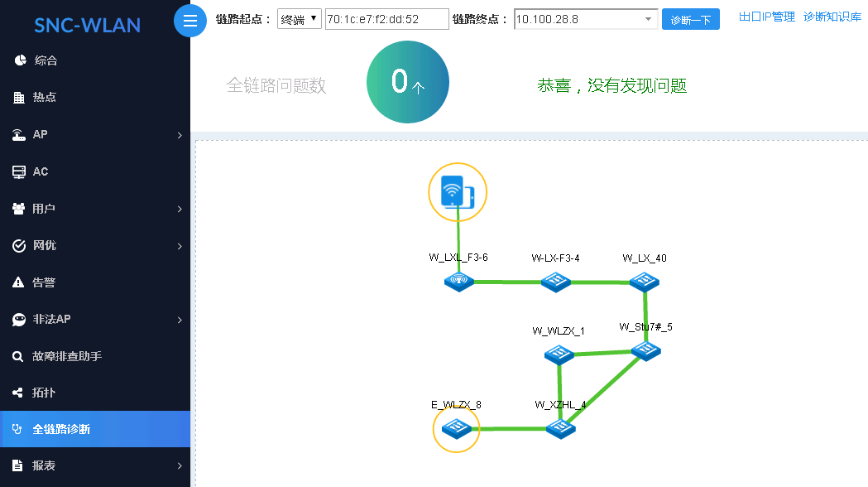
Task: Click the W-LX-F3-4 switch node
Action: (556, 282)
